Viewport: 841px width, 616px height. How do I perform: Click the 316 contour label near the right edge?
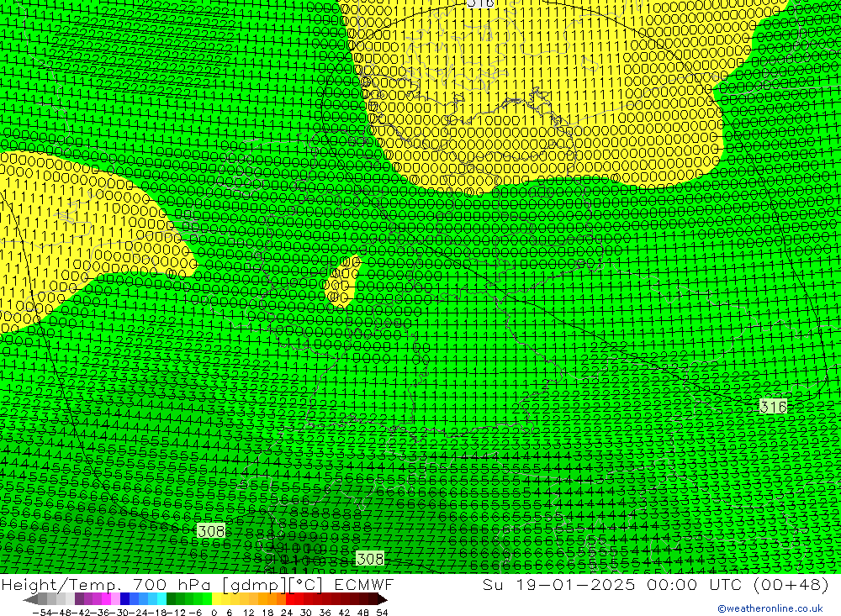click(x=774, y=407)
